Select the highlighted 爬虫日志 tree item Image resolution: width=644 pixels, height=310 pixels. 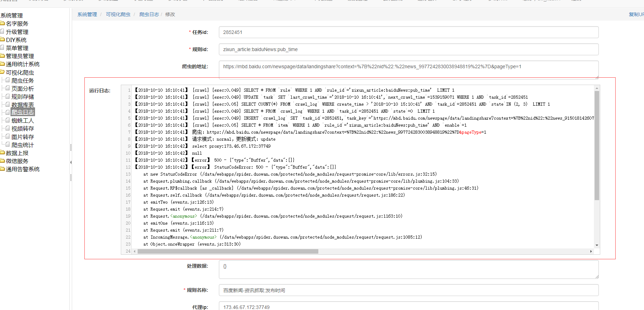tap(23, 112)
